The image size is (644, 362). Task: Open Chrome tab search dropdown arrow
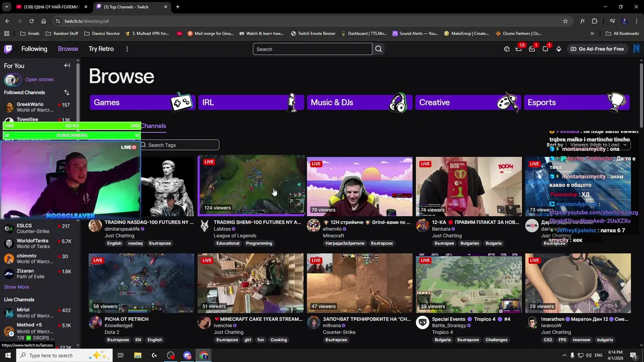pyautogui.click(x=7, y=7)
